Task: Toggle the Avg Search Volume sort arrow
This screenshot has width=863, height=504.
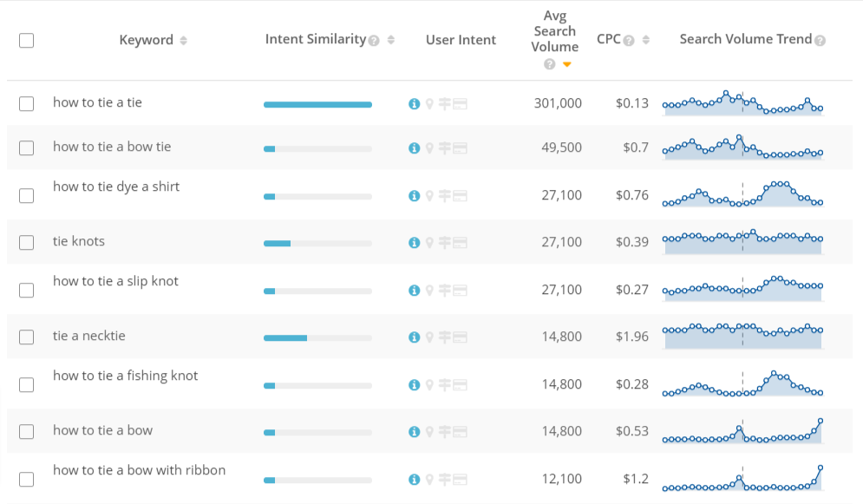Action: [x=566, y=64]
